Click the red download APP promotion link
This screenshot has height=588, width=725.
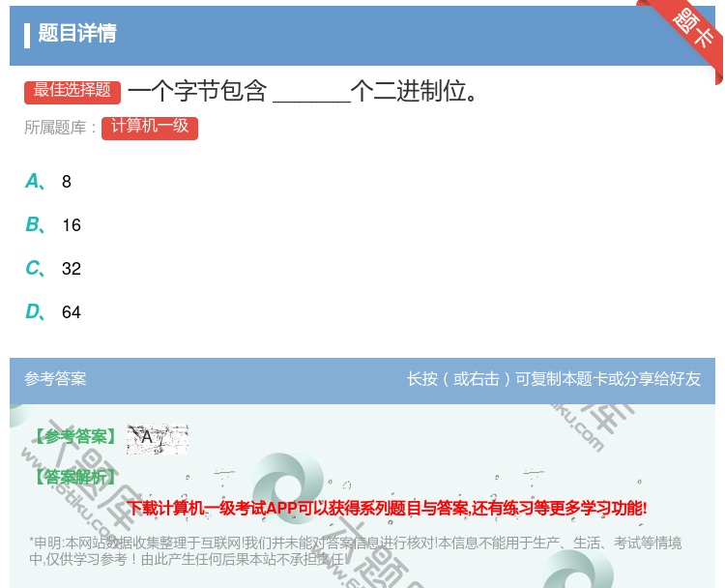pyautogui.click(x=387, y=508)
